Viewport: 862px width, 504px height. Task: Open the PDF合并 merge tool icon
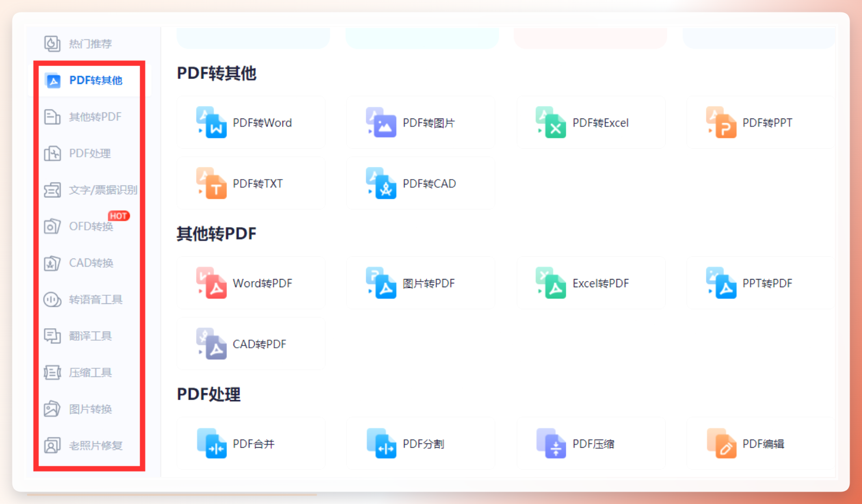coord(211,443)
